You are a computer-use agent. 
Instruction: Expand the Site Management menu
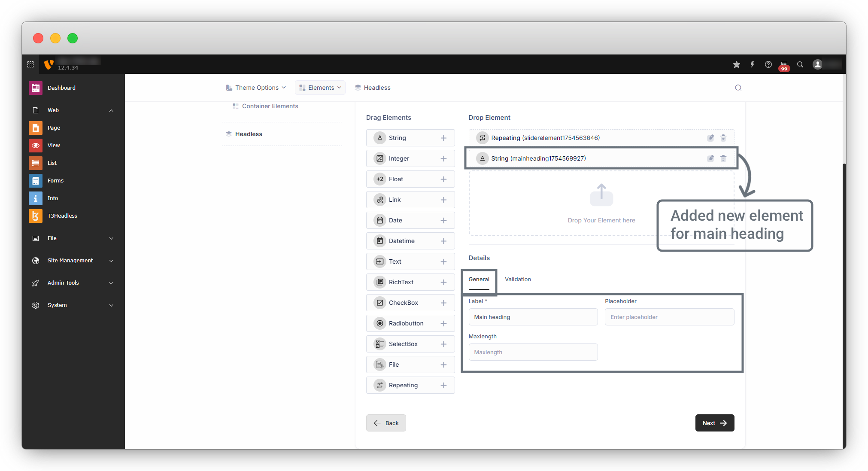[71, 260]
